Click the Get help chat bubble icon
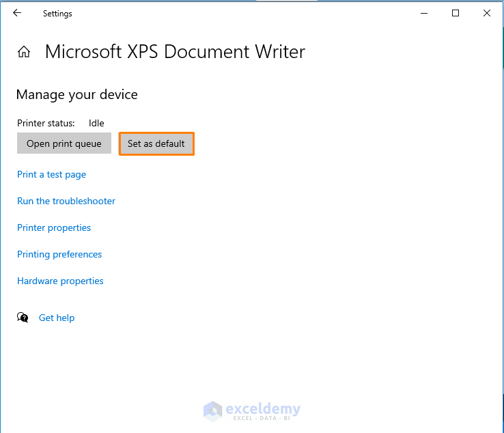 click(23, 318)
